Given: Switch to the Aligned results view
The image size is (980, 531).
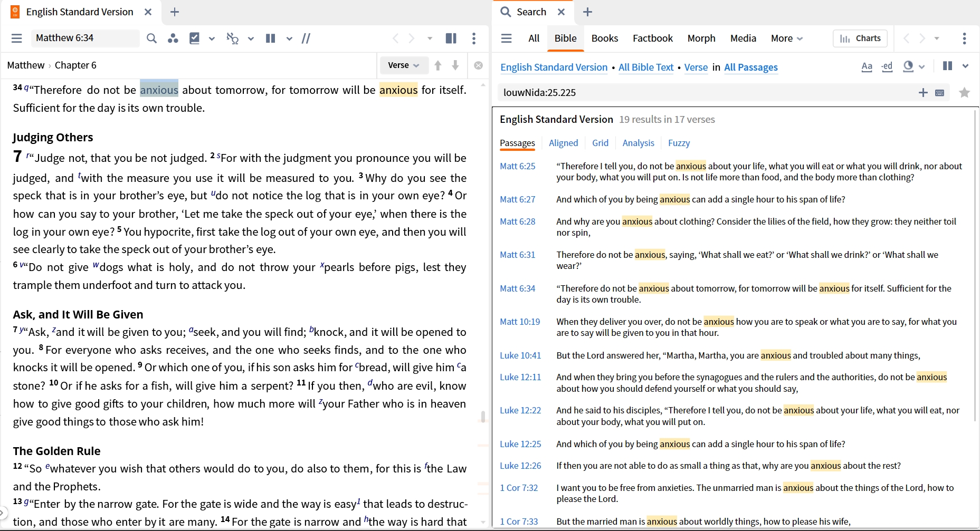Looking at the screenshot, I should (x=564, y=143).
